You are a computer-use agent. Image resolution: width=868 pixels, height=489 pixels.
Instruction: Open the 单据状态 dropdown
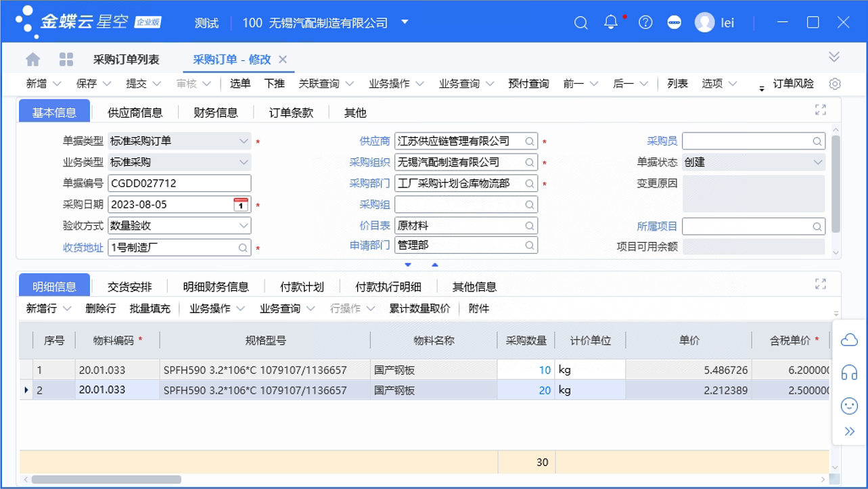(817, 162)
